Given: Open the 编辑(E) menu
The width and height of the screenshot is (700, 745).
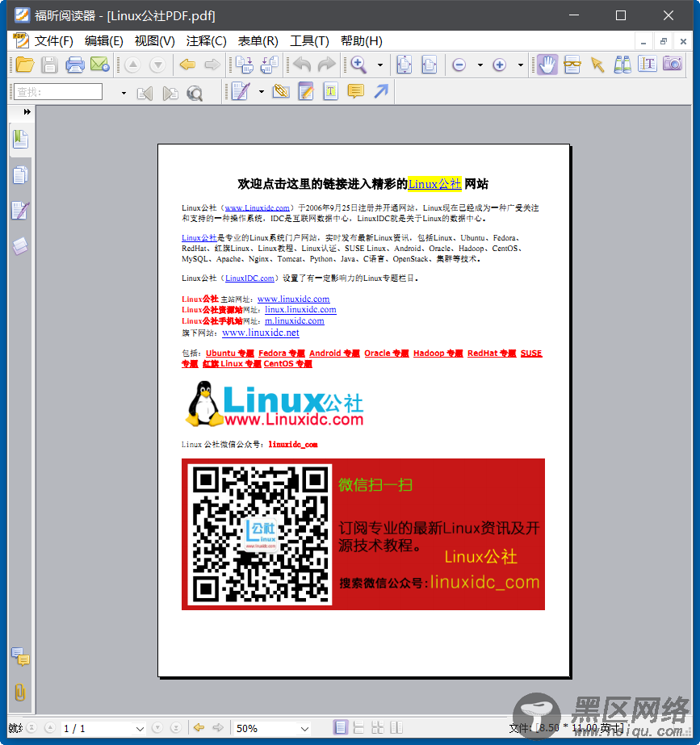Looking at the screenshot, I should click(x=103, y=41).
